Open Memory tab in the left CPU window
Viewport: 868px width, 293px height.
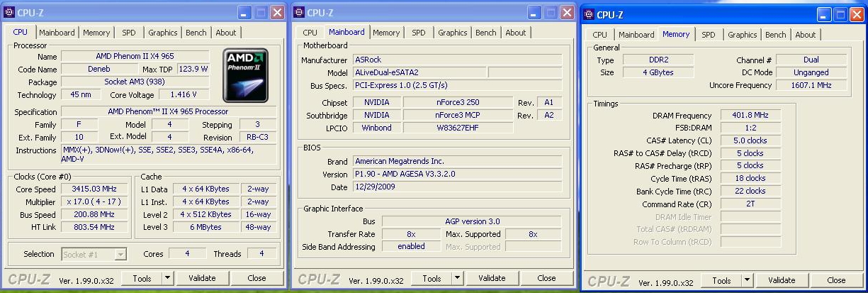coord(96,33)
